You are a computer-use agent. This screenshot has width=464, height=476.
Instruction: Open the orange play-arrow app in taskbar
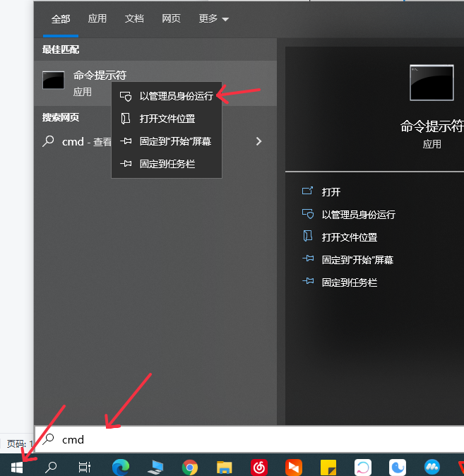click(x=294, y=468)
